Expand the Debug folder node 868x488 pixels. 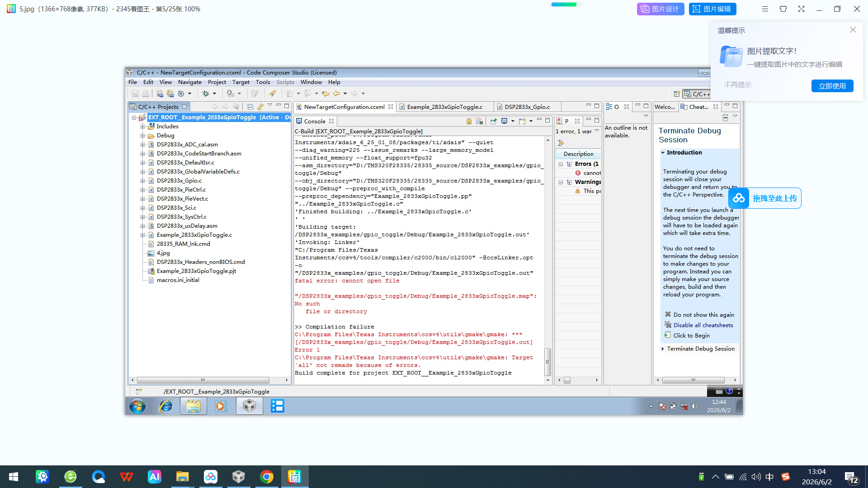point(142,136)
